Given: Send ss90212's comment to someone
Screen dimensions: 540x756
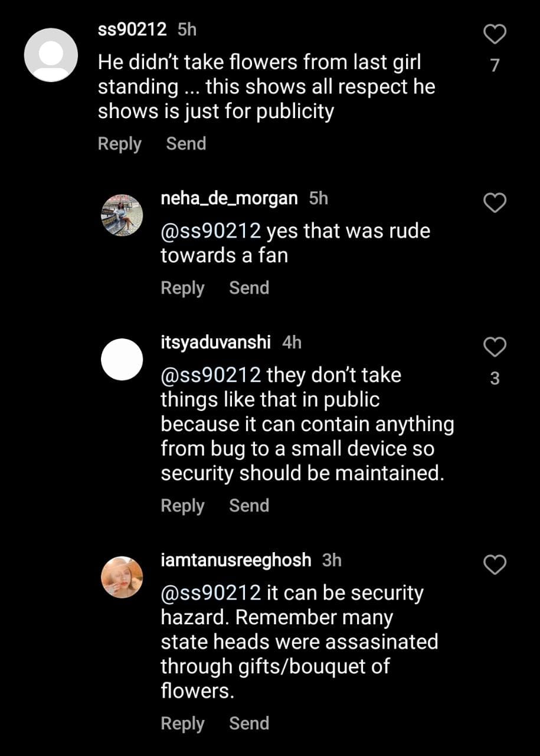Looking at the screenshot, I should (x=186, y=144).
